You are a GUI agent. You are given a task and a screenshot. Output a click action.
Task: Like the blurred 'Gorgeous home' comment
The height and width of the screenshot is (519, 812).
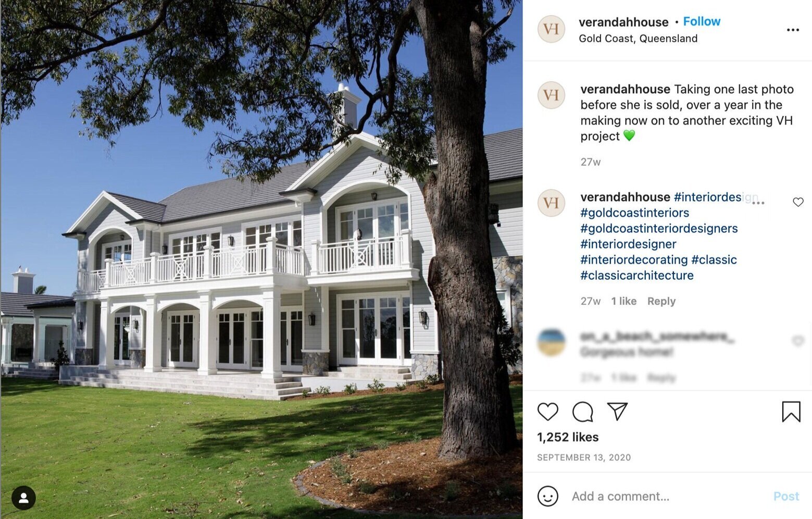[x=798, y=341]
